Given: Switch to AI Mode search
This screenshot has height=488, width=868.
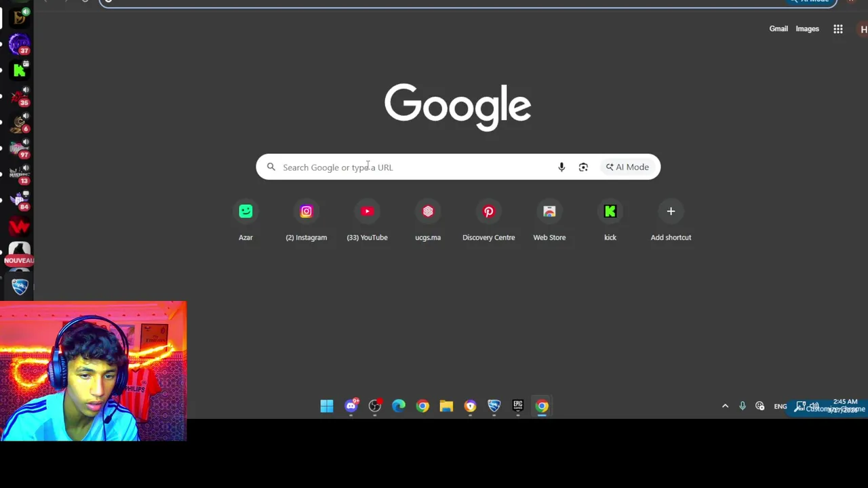Looking at the screenshot, I should [x=627, y=167].
